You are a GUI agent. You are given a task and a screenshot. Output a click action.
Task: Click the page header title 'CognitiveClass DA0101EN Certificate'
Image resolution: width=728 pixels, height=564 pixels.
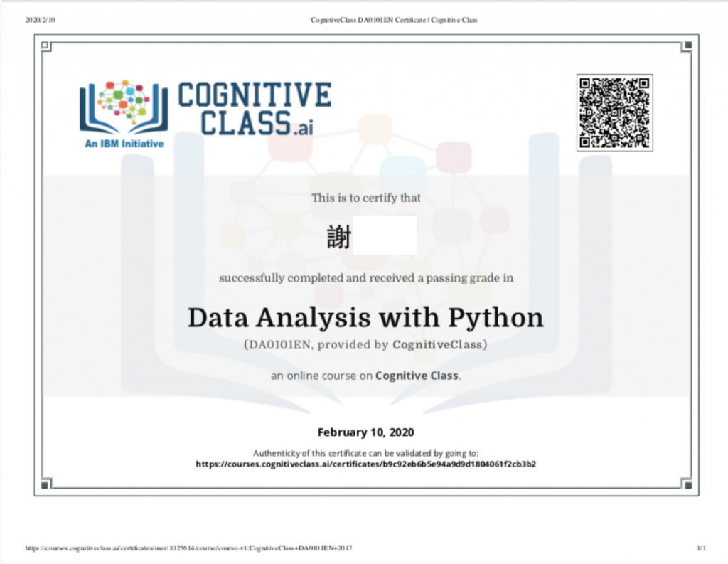click(394, 20)
